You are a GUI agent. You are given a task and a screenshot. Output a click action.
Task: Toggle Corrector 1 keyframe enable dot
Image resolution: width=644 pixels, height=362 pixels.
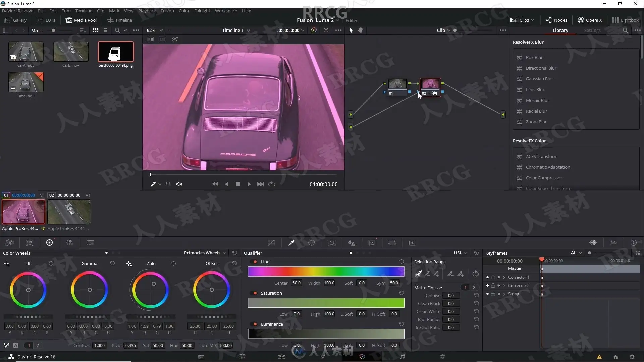click(x=487, y=277)
